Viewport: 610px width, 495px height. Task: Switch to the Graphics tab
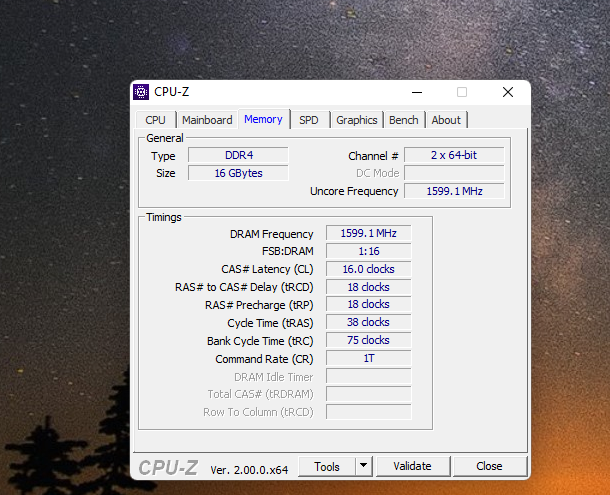pos(357,120)
